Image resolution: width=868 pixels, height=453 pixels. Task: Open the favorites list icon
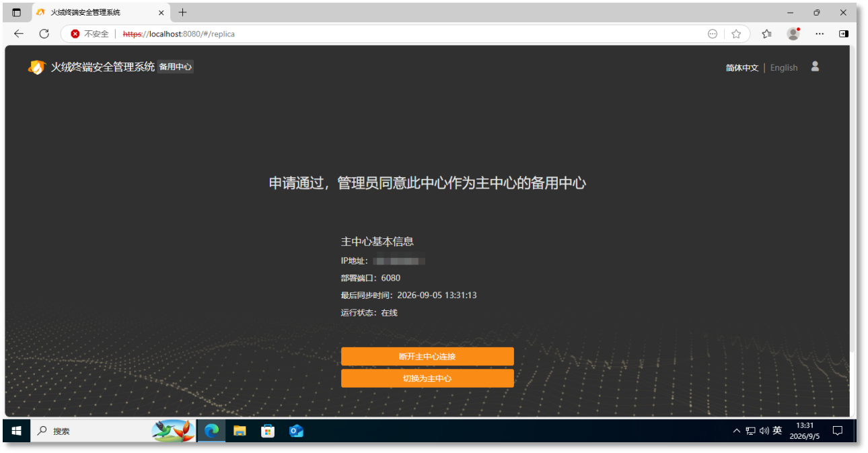click(x=766, y=34)
